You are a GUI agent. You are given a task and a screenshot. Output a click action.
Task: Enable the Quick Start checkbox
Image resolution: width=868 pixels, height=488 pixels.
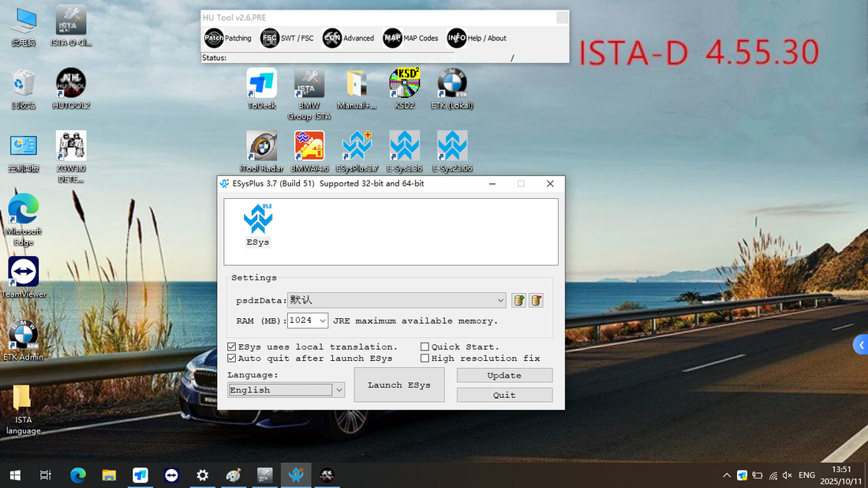coord(425,346)
